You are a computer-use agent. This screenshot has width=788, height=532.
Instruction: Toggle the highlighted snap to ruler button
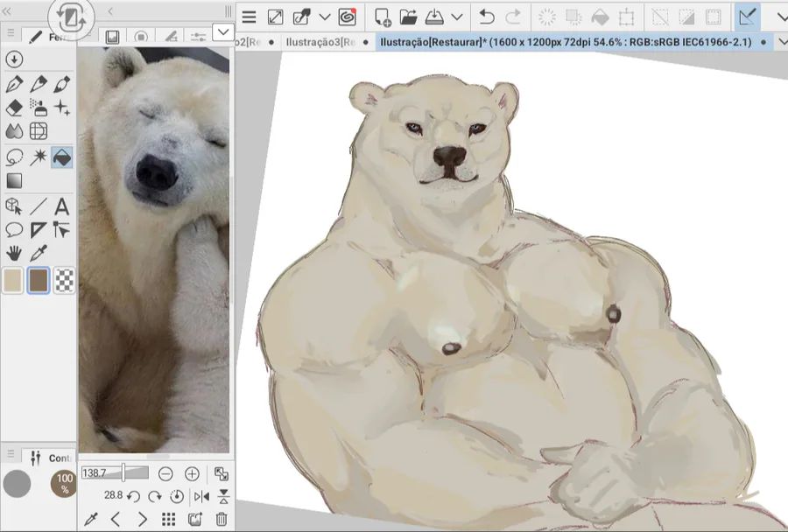748,17
